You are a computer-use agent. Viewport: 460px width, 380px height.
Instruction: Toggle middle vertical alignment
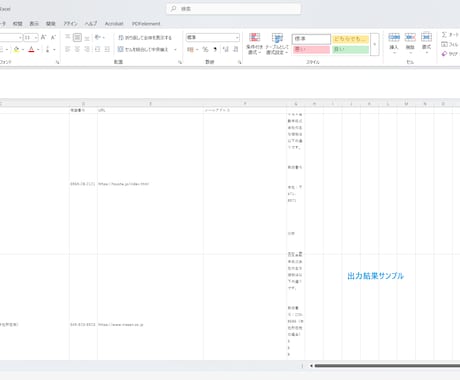pyautogui.click(x=77, y=37)
